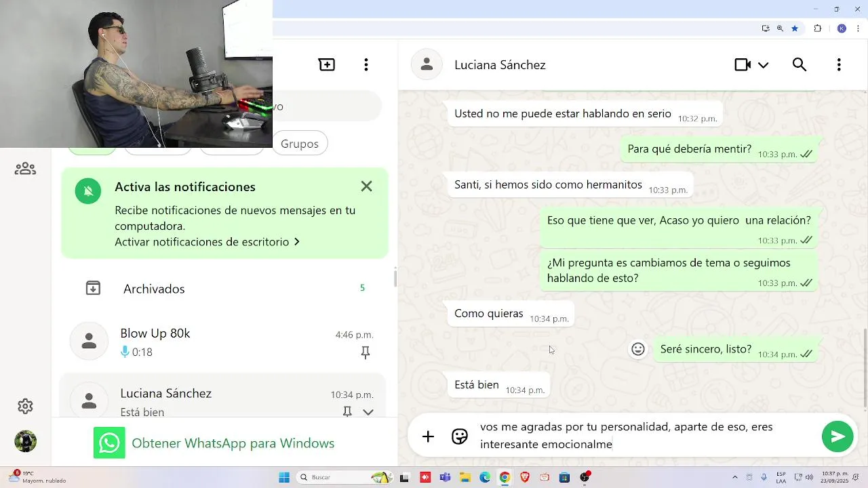Select the Grupos filter tab
This screenshot has width=868, height=488.
[300, 144]
